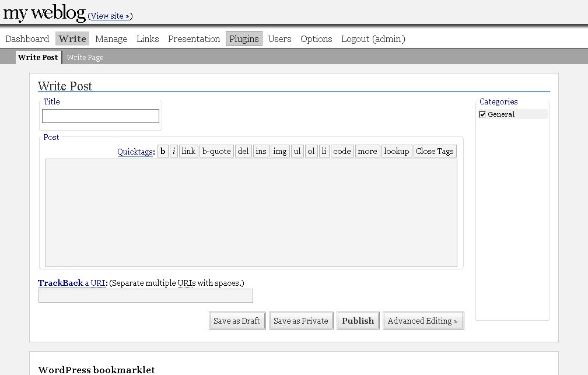The height and width of the screenshot is (375, 588).
Task: Click the TrackBack a URI link
Action: (x=72, y=283)
